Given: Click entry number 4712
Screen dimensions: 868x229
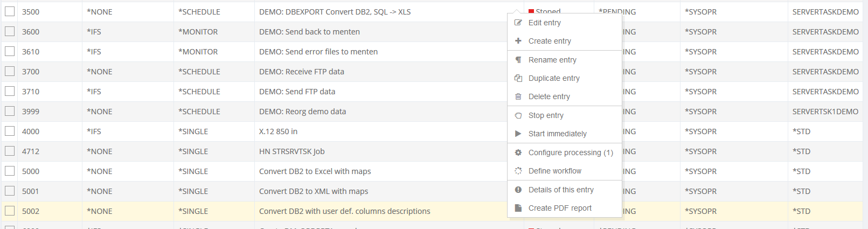Looking at the screenshot, I should [31, 151].
